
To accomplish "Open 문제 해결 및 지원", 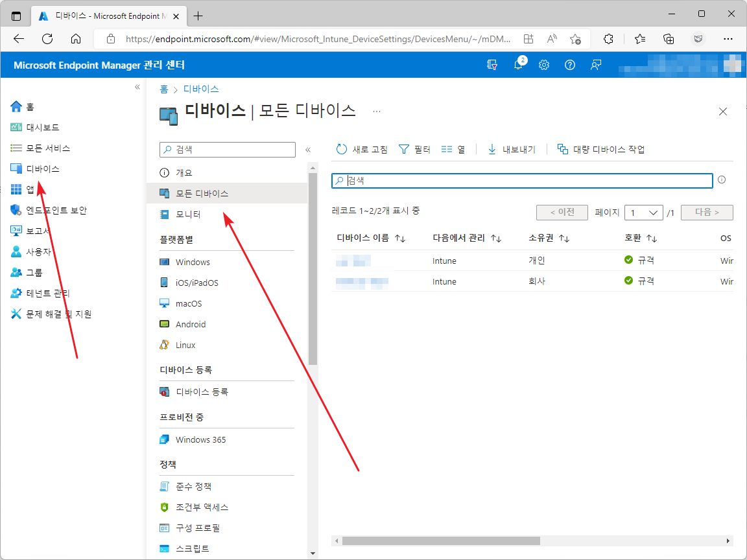I will pos(51,314).
